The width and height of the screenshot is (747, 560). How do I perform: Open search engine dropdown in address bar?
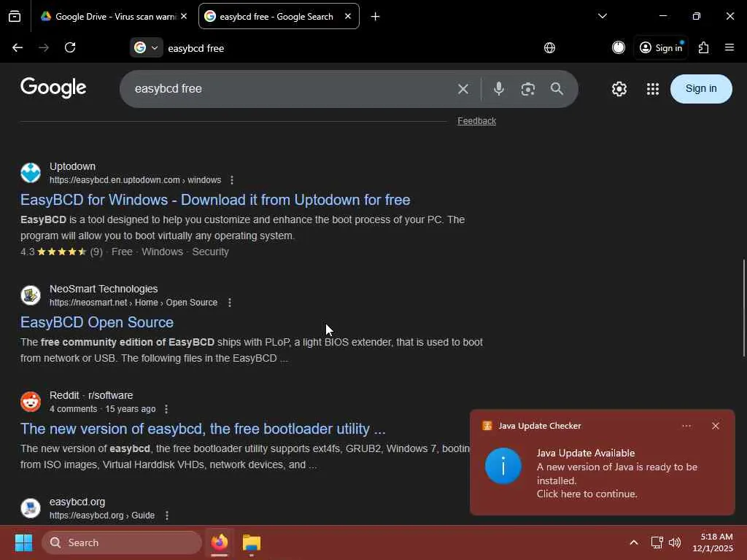pyautogui.click(x=146, y=47)
